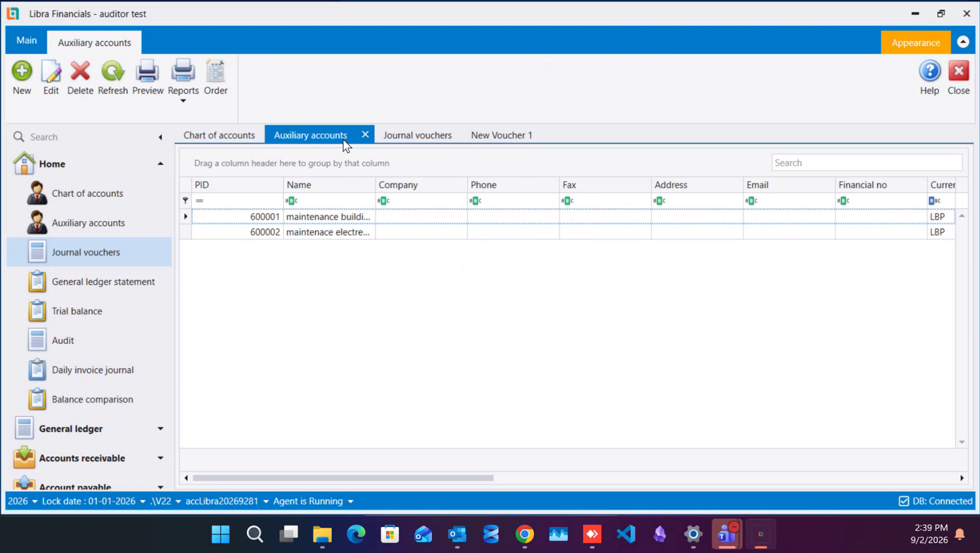
Task: Click the Appearance button
Action: pyautogui.click(x=916, y=42)
